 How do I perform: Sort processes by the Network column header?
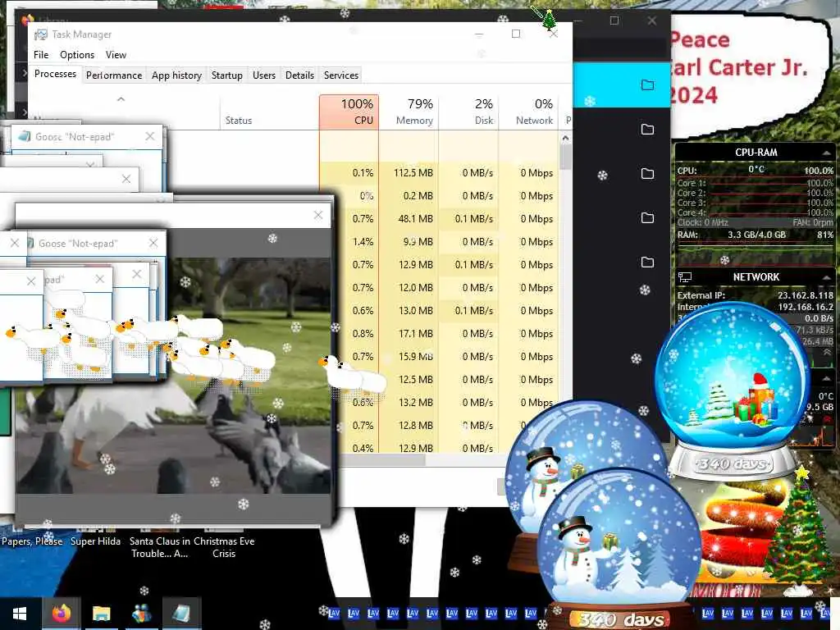point(529,112)
